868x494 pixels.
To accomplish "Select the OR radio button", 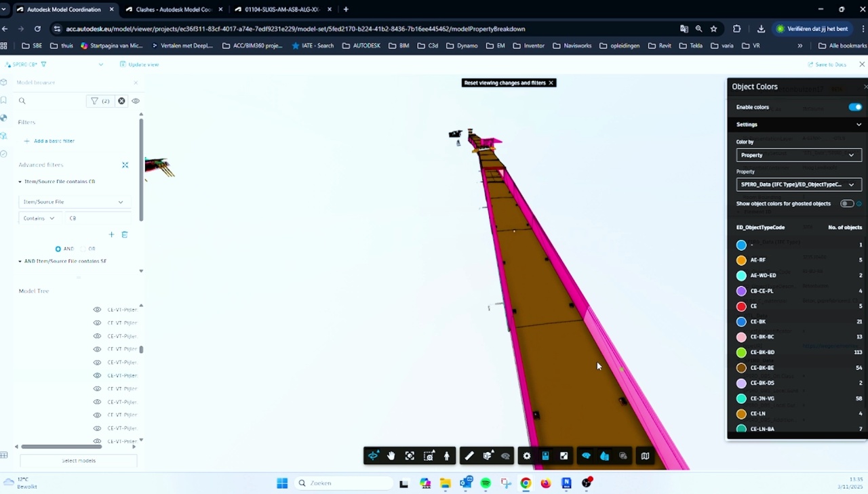I will [x=83, y=249].
